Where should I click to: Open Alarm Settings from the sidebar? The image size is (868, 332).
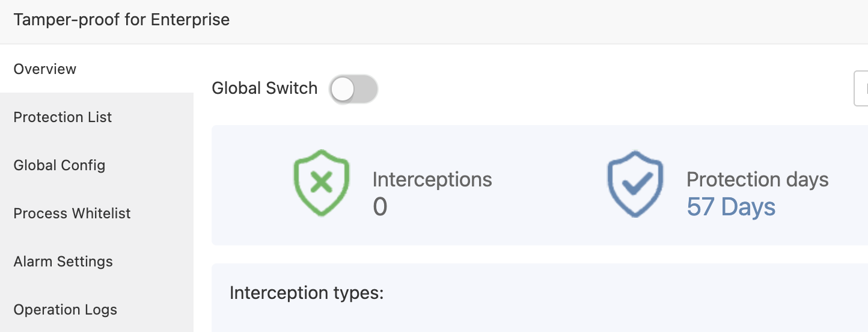pyautogui.click(x=63, y=262)
